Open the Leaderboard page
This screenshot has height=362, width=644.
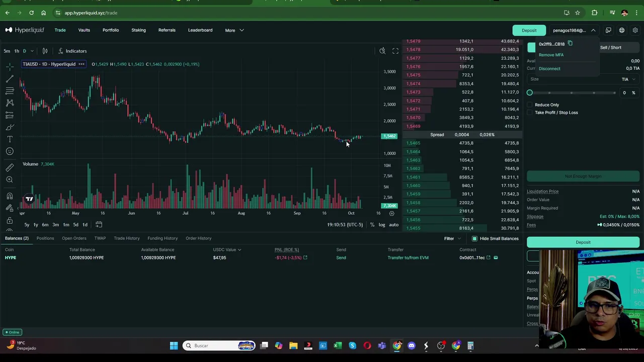tap(200, 30)
